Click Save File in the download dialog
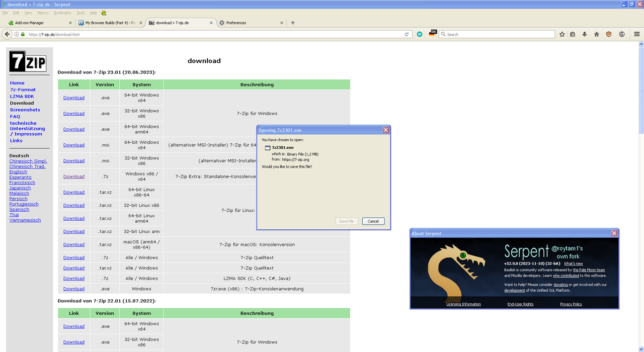 coord(347,221)
